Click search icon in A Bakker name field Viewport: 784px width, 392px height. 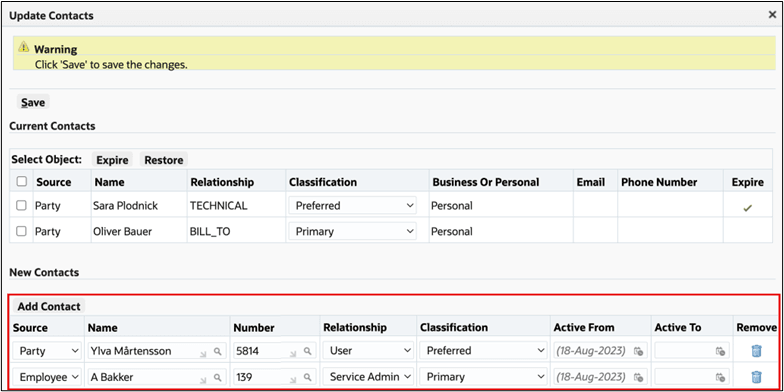[218, 377]
